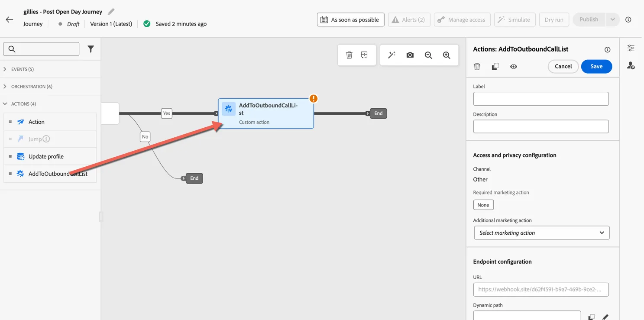Toggle the eye icon in the Actions panel

pos(513,66)
